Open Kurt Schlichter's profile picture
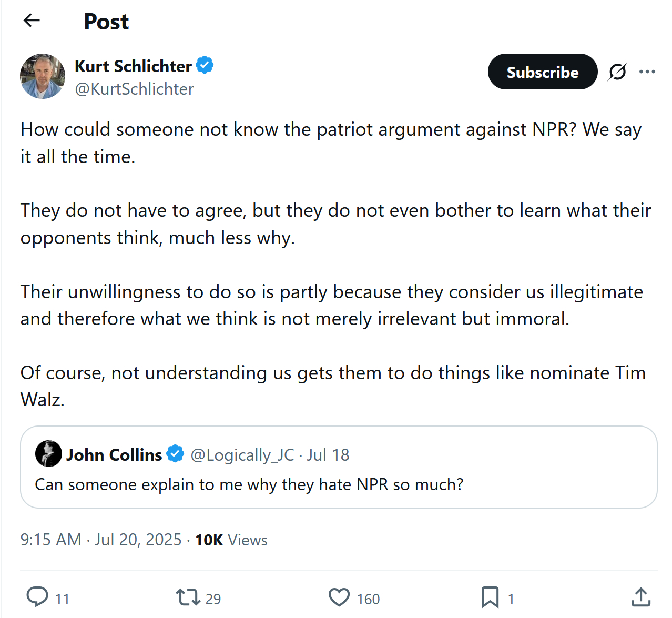 43,76
